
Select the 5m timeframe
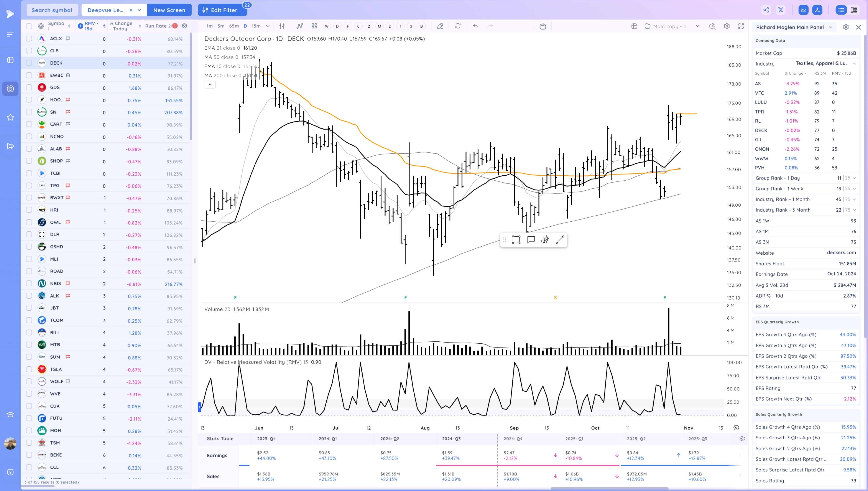pos(221,26)
